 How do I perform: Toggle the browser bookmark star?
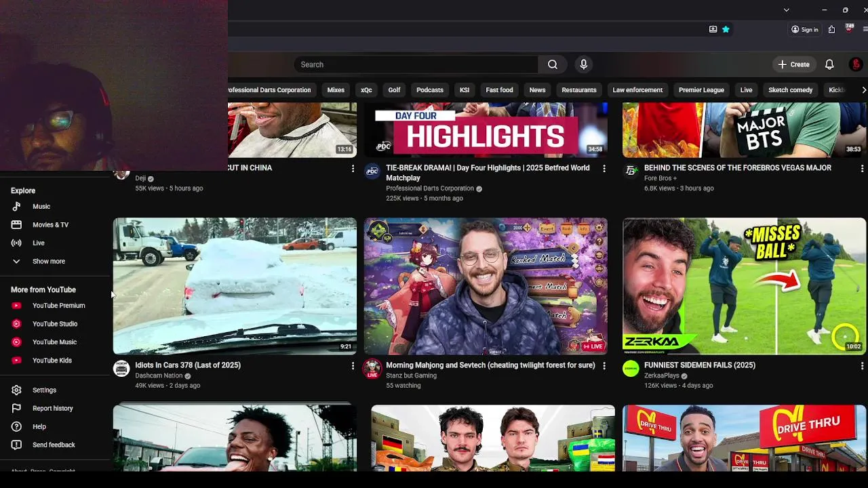point(726,29)
